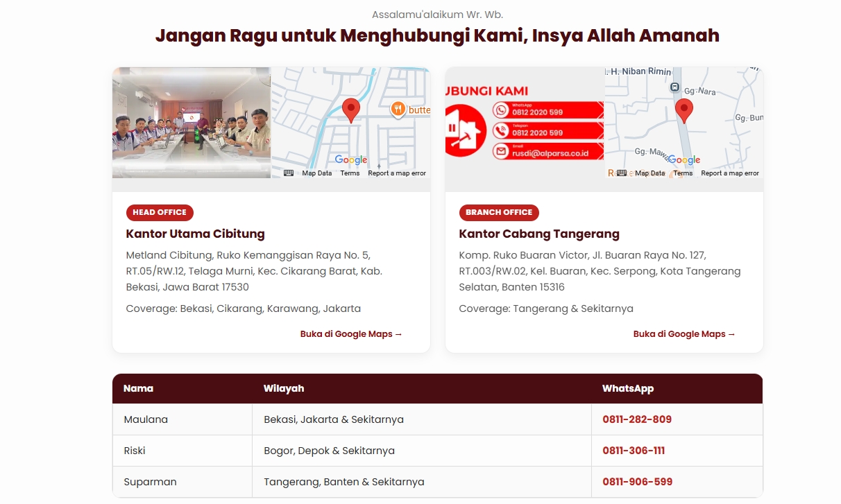Screen dimensions: 841x504
Task: Click the Cibitung office team photo
Action: point(192,123)
